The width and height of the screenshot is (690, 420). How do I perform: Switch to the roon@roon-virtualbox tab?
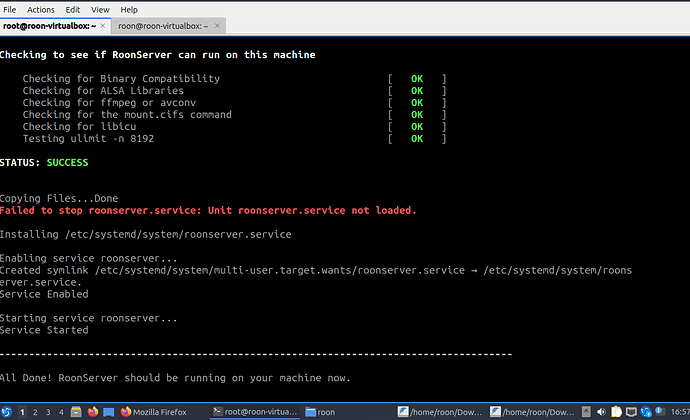coord(160,26)
